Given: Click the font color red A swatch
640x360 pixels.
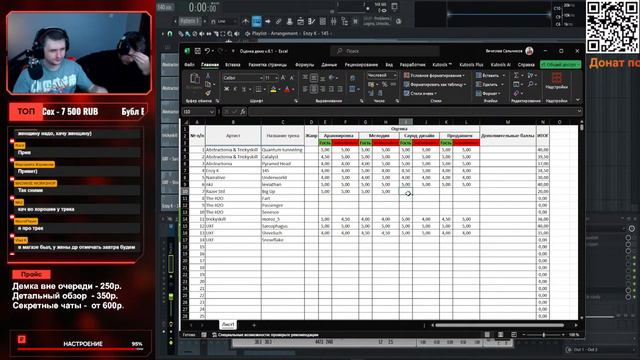Looking at the screenshot, I should [287, 89].
